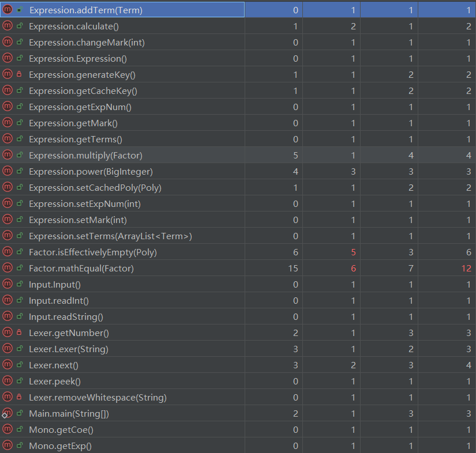Click method icon for Expression.multiply(Factor)
The width and height of the screenshot is (476, 453).
[x=8, y=155]
